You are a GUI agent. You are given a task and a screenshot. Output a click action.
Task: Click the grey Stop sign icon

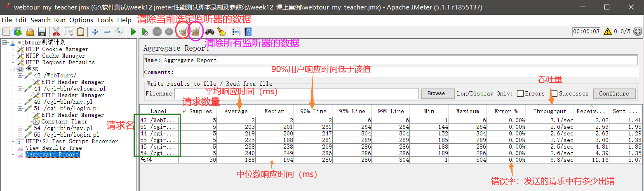(157, 32)
